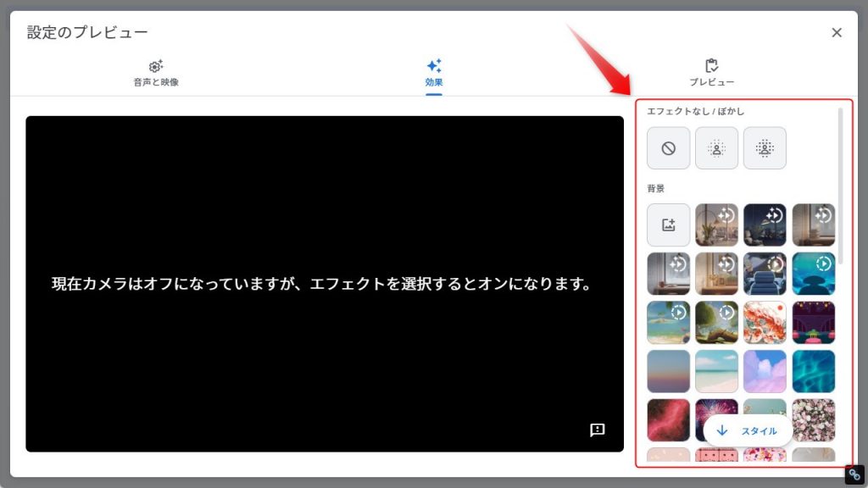The image size is (868, 488).
Task: Choose the purple night festival stage background
Action: click(813, 323)
